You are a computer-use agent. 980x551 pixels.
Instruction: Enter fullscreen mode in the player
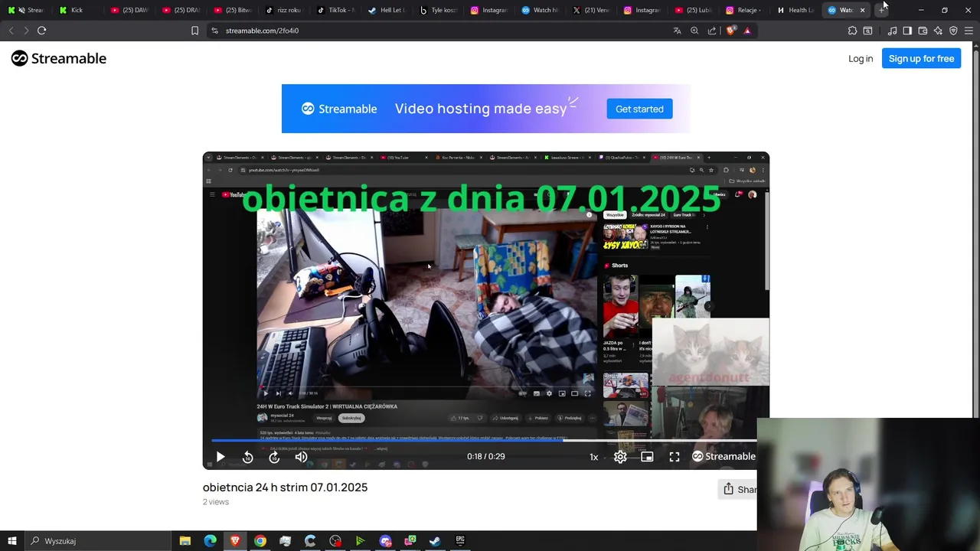675,457
